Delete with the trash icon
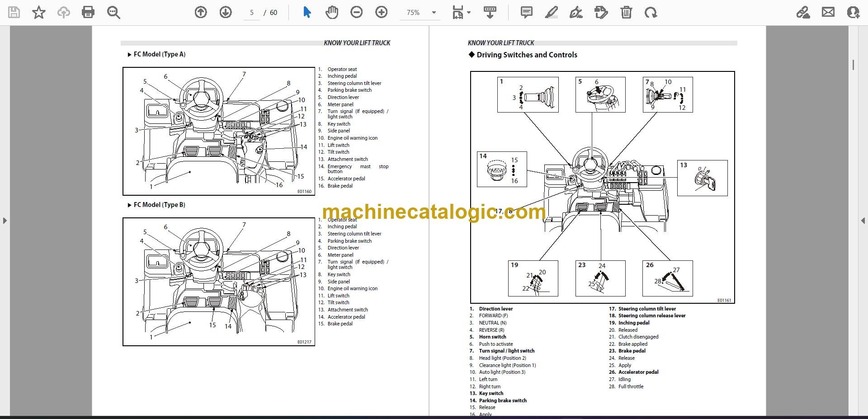The width and height of the screenshot is (868, 419). point(626,13)
